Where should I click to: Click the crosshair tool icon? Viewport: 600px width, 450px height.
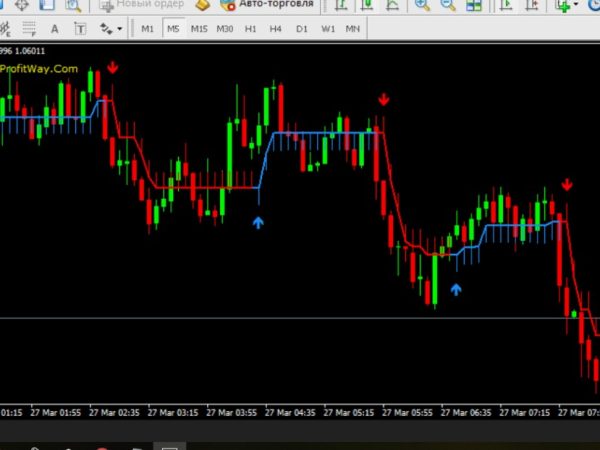click(20, 5)
